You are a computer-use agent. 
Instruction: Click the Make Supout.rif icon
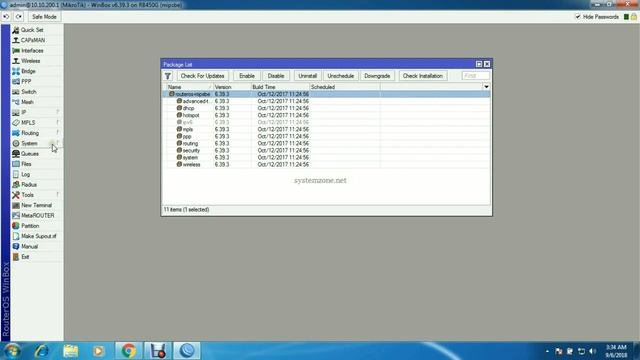(x=16, y=236)
